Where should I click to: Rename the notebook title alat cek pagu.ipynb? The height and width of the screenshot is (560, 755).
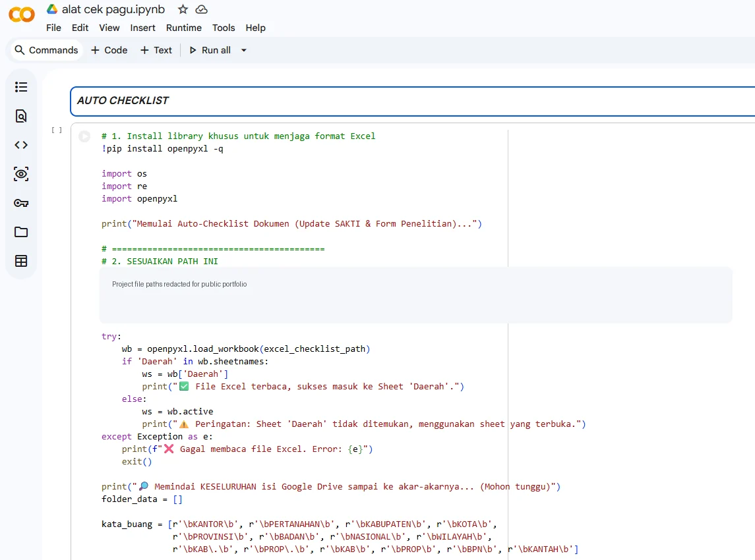[x=113, y=9]
